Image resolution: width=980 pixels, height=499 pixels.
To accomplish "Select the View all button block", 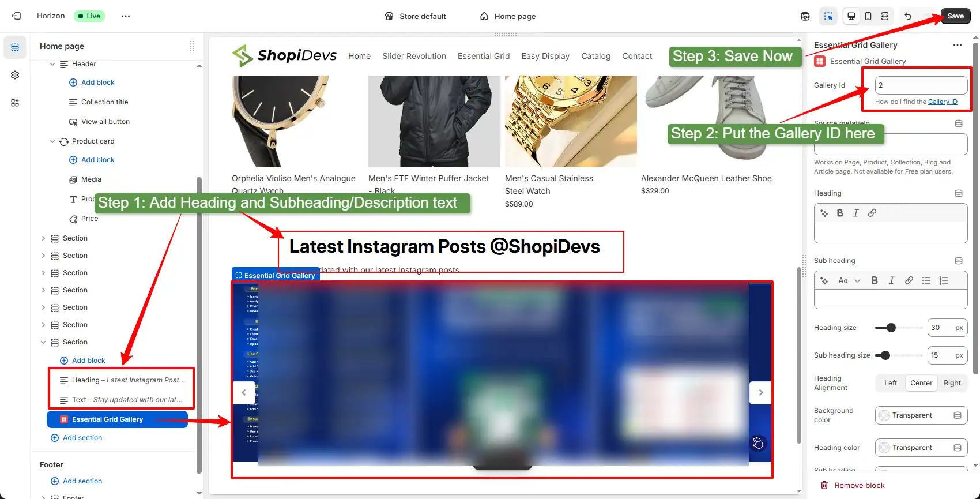I will pyautogui.click(x=105, y=122).
